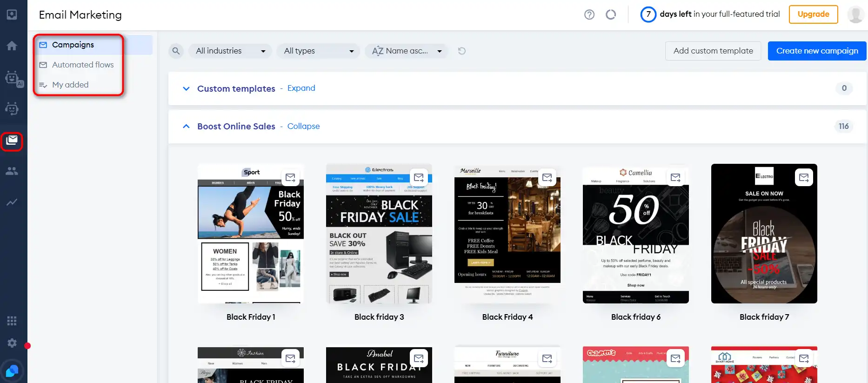Viewport: 868px width, 383px height.
Task: Click the email icon on the Black Friday 1 template
Action: (290, 177)
